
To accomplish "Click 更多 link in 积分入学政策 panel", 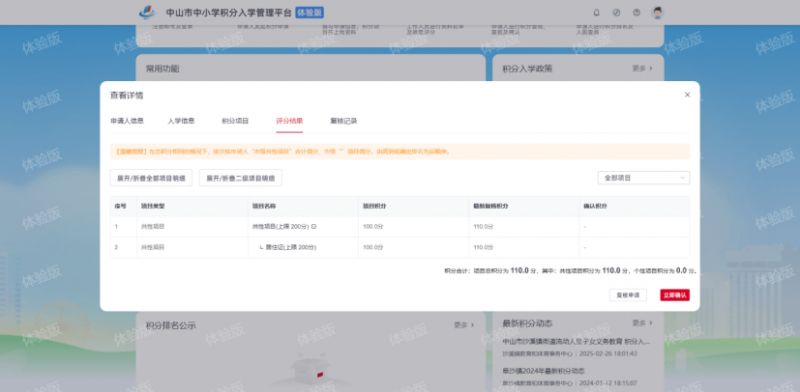I will tap(642, 68).
